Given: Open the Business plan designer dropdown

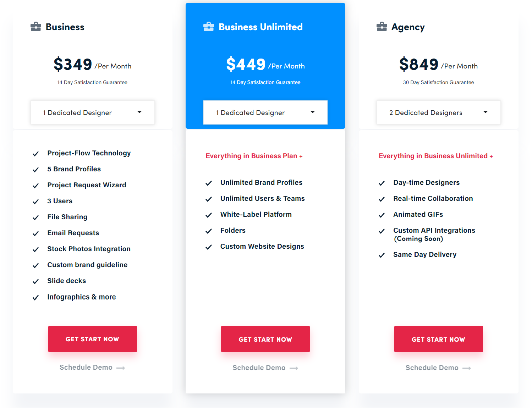Looking at the screenshot, I should (93, 112).
